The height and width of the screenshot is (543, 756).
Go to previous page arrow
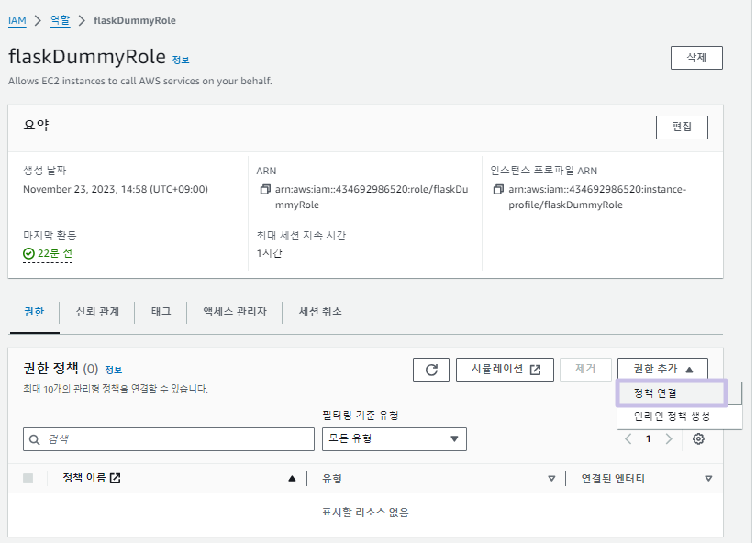click(x=628, y=439)
